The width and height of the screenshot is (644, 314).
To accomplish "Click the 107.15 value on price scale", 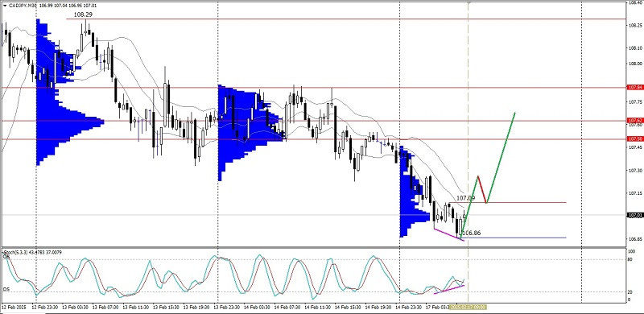I will [x=634, y=193].
